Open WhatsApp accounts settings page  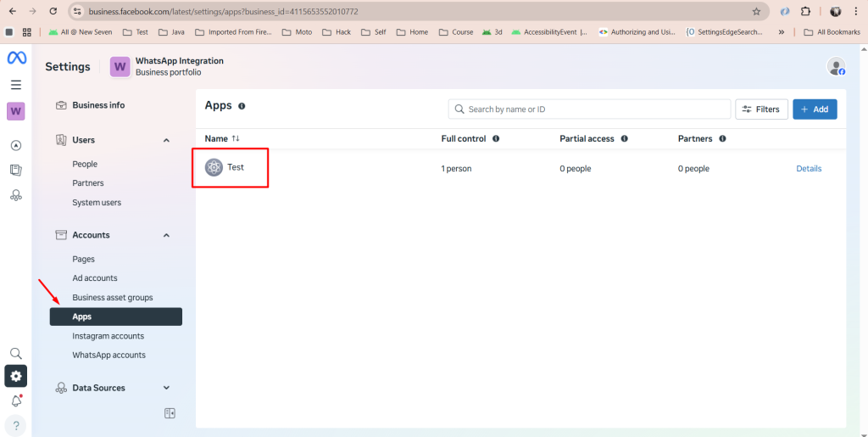click(x=108, y=355)
